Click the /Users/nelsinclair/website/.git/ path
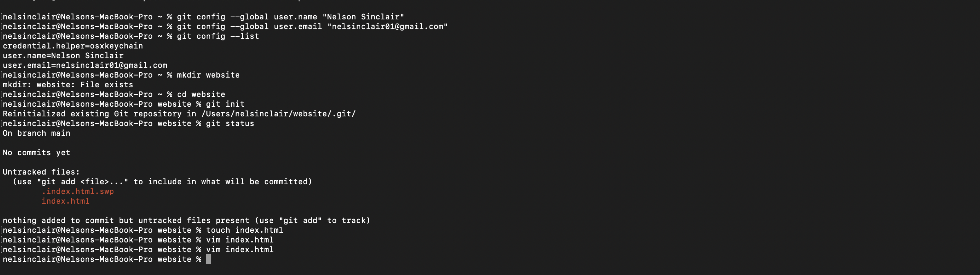This screenshot has width=980, height=275. [278, 114]
